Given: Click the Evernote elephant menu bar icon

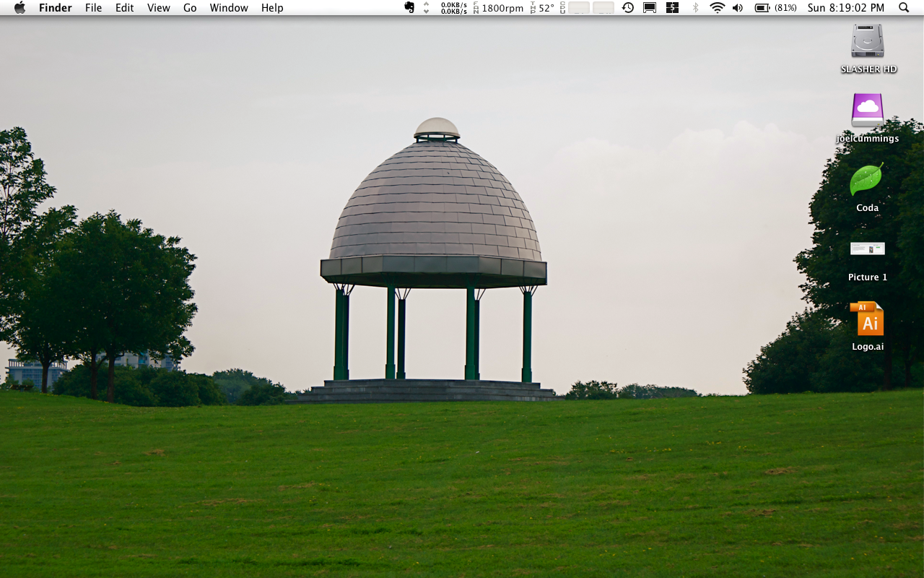Looking at the screenshot, I should point(409,8).
